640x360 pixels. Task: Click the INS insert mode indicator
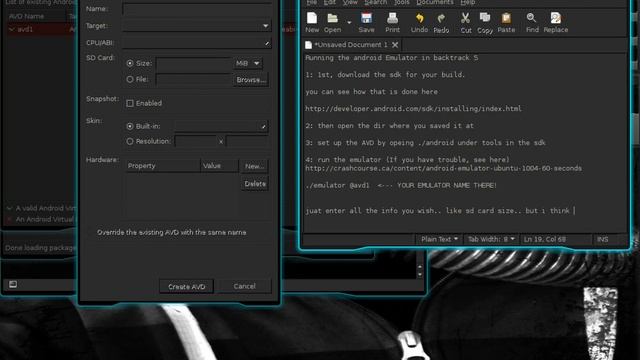click(602, 239)
